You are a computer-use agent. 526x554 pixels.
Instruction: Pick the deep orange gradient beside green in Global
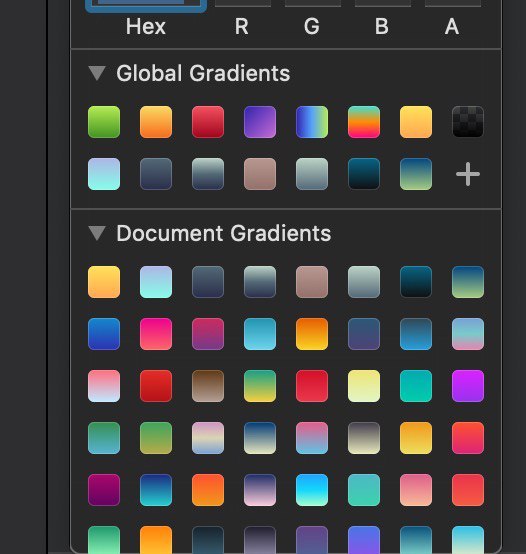tap(156, 122)
